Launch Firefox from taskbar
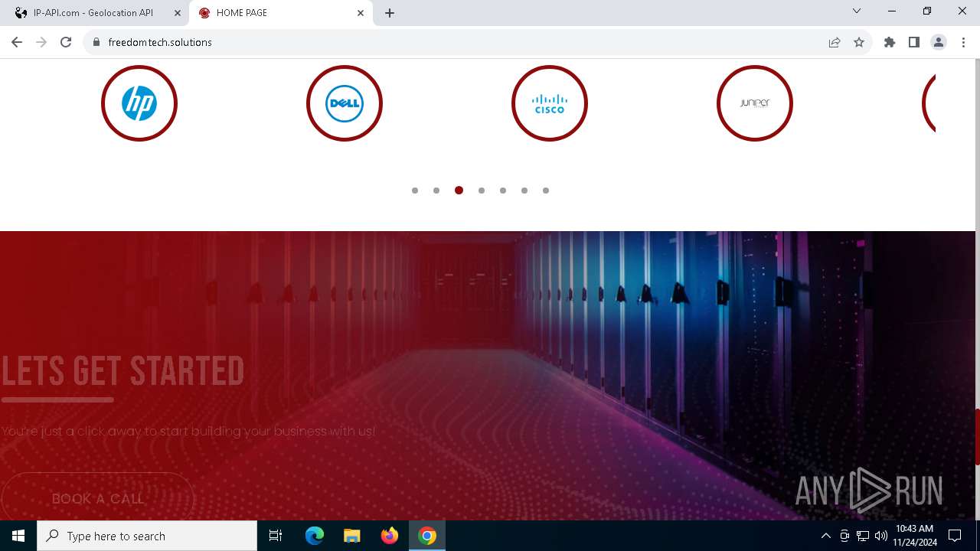980x551 pixels. (x=390, y=536)
